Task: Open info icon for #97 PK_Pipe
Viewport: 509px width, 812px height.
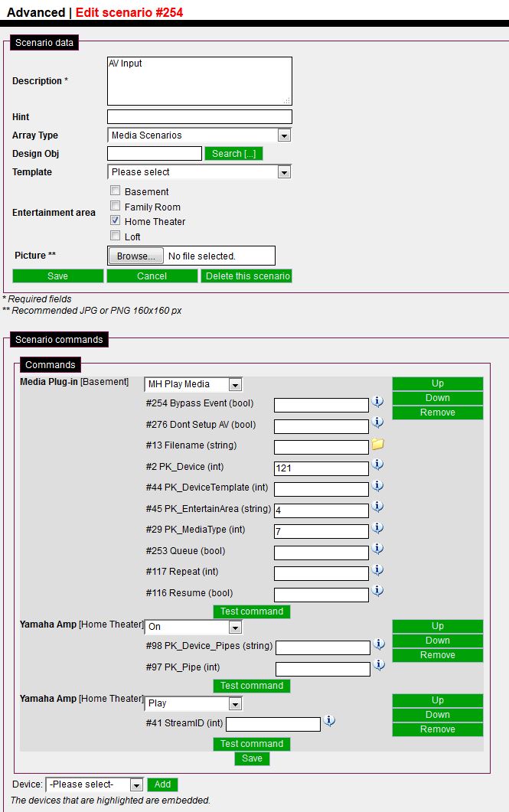Action: point(380,665)
